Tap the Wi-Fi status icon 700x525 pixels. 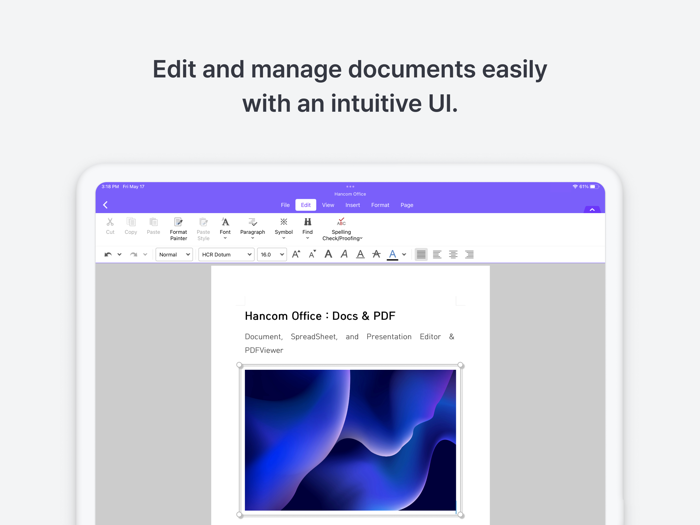click(x=575, y=187)
